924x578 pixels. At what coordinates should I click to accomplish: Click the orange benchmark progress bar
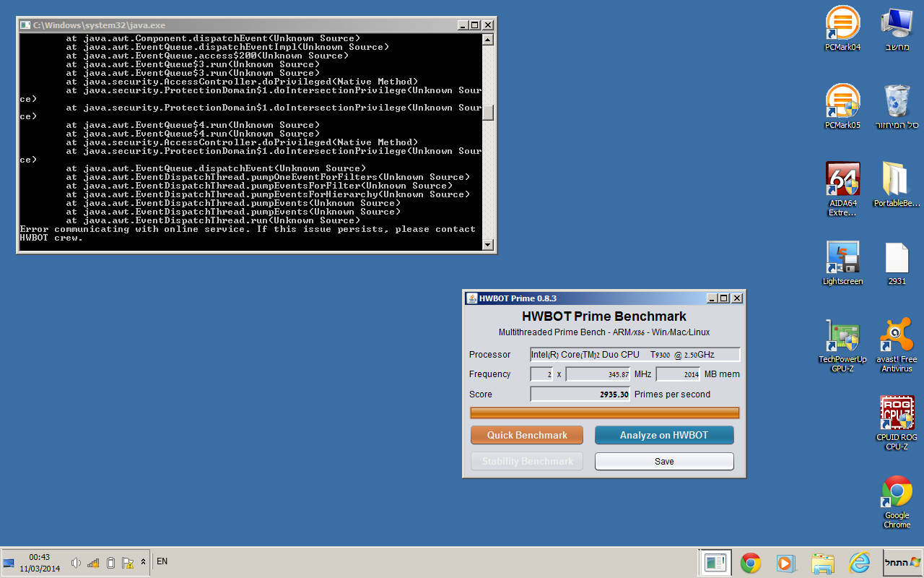point(605,413)
